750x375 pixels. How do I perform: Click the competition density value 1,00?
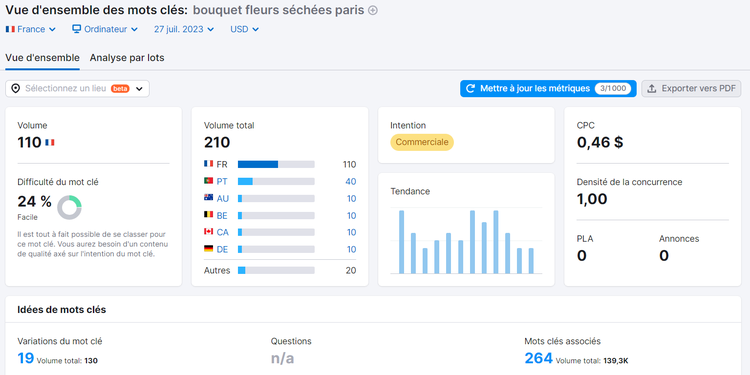[592, 199]
